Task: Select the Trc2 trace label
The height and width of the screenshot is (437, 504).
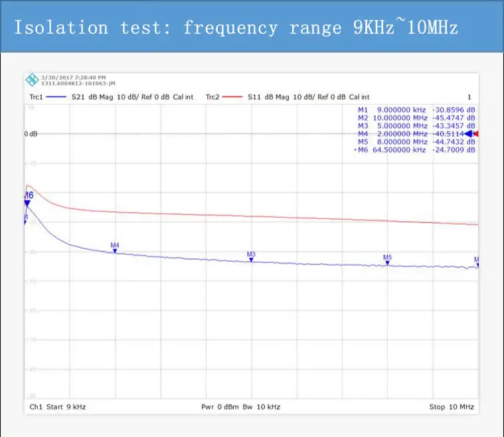Action: click(x=212, y=97)
